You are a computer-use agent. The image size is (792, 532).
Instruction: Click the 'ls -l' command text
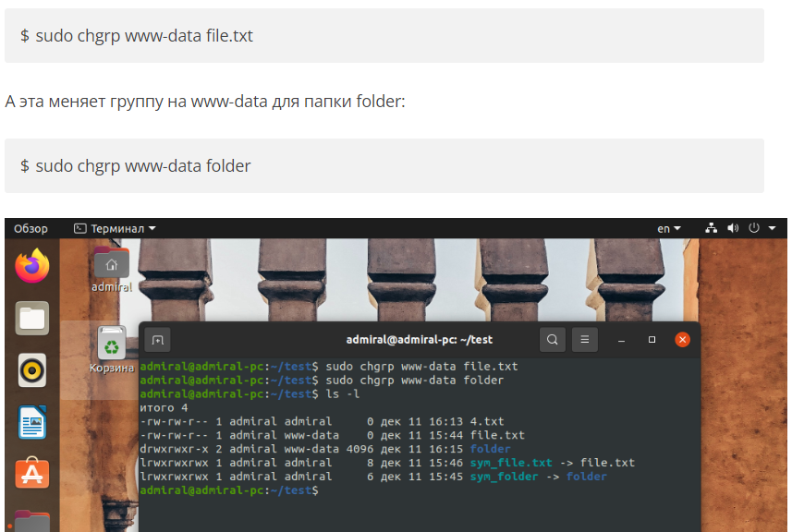pos(343,393)
